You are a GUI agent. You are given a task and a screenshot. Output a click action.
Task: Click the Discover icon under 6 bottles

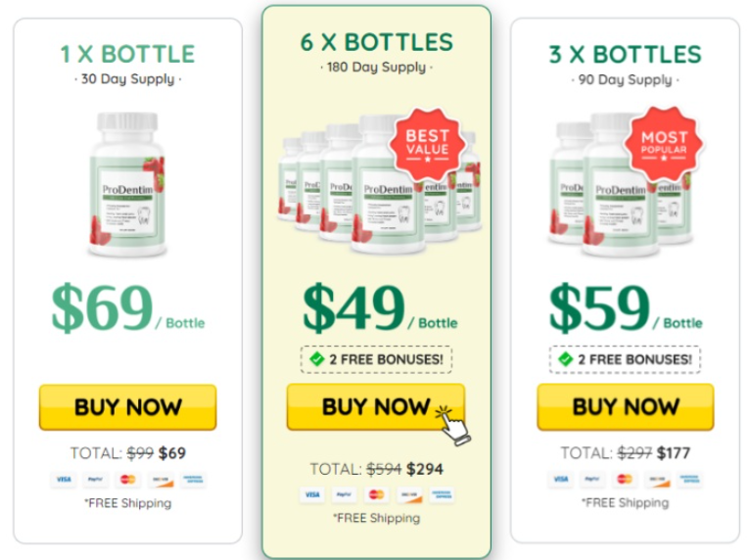[409, 495]
